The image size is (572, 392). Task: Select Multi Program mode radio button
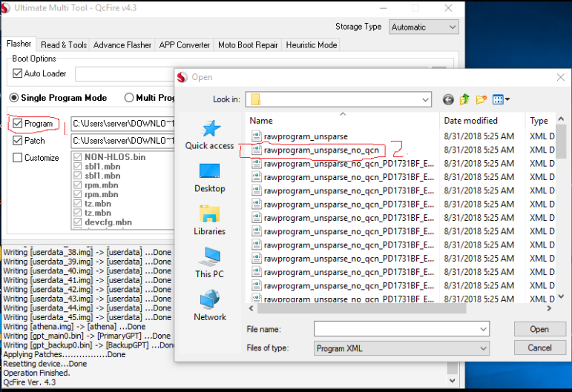[x=129, y=98]
